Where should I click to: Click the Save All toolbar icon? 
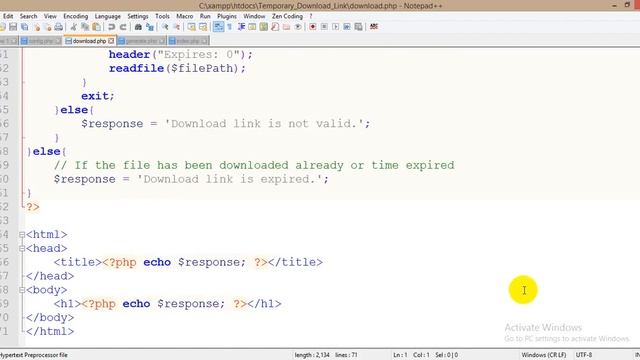24,27
